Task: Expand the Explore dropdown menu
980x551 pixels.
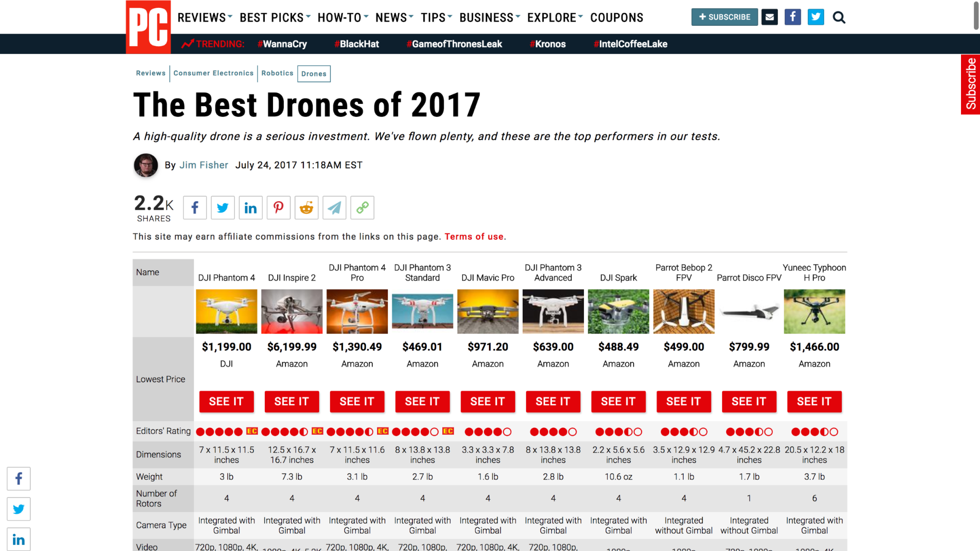Action: 555,18
